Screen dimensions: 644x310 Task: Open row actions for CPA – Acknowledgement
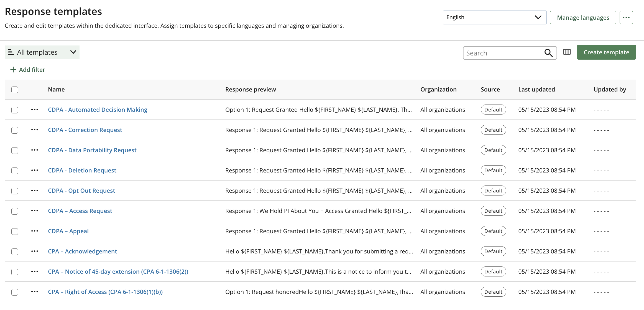tap(35, 251)
